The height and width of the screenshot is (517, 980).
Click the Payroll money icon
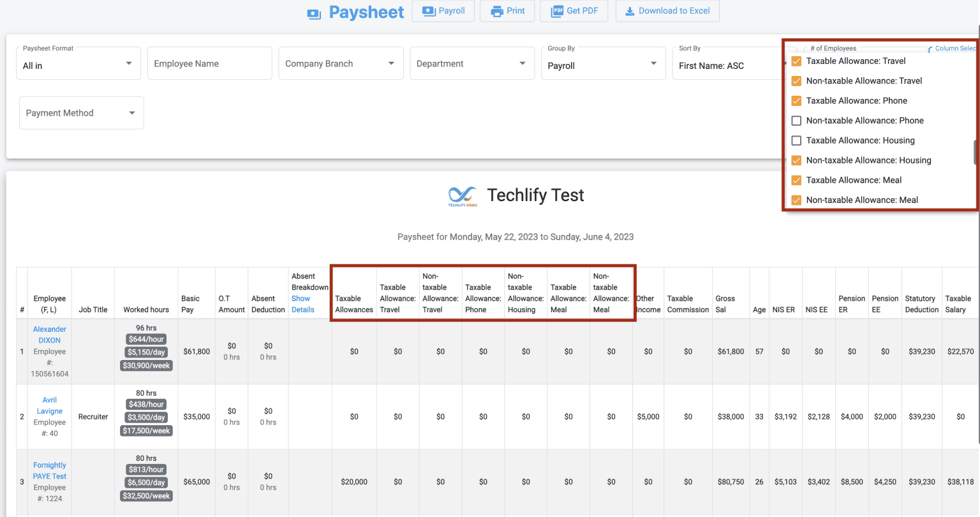pyautogui.click(x=427, y=11)
